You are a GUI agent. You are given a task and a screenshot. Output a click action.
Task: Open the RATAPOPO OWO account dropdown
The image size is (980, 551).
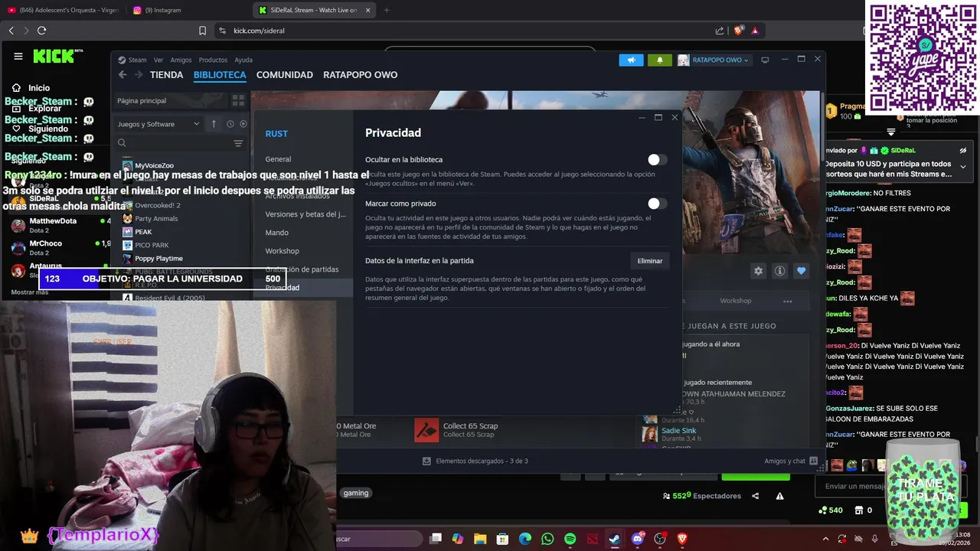[x=713, y=60]
